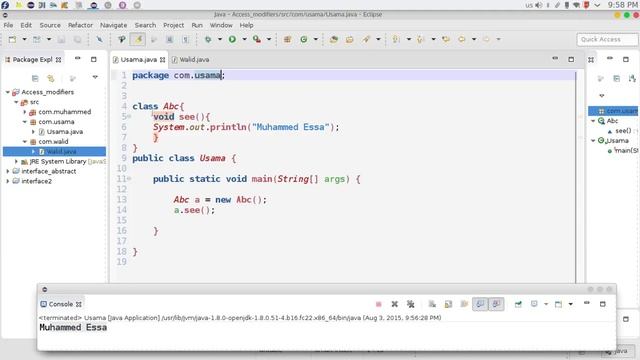Click the Next Annotation toolbar icon
This screenshot has width=640, height=360.
coord(396,39)
